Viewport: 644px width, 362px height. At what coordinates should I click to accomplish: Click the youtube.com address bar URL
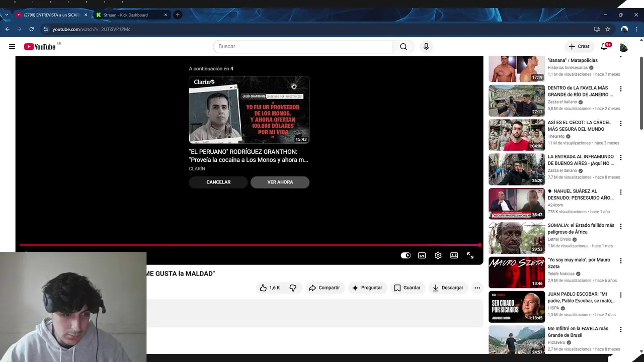92,29
